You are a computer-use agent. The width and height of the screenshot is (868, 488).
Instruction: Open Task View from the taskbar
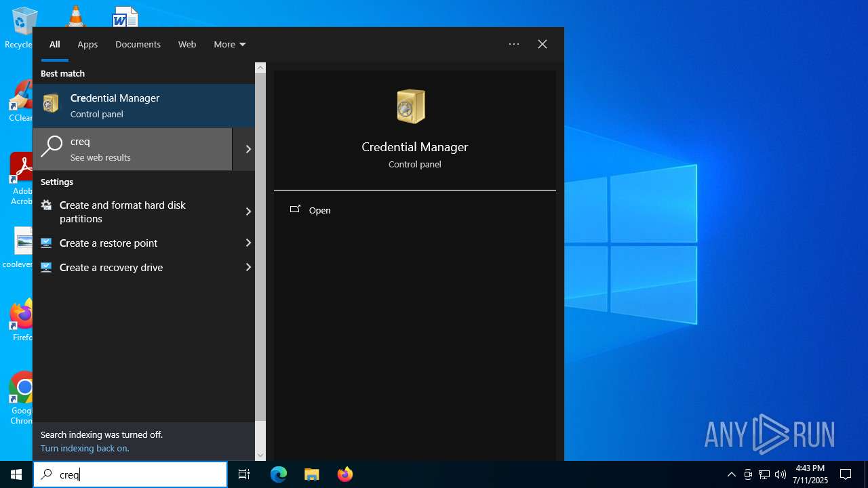(244, 474)
